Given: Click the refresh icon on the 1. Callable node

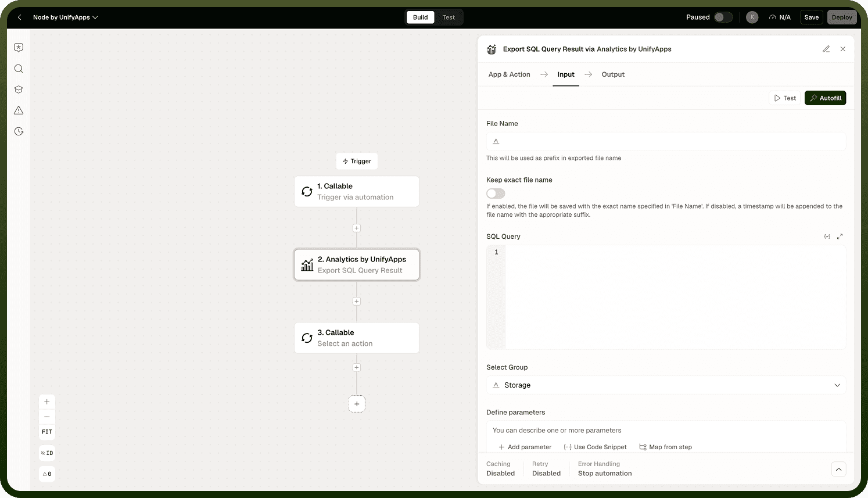Looking at the screenshot, I should click(x=307, y=192).
